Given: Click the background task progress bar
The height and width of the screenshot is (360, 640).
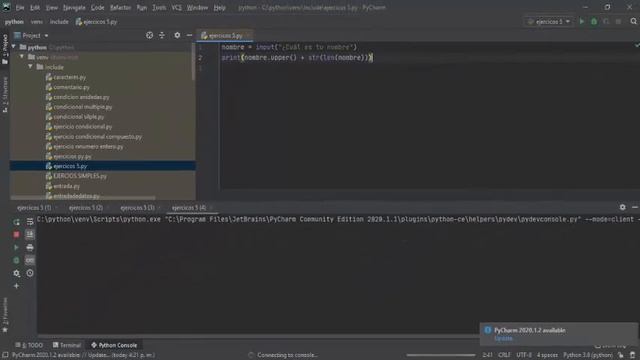Looking at the screenshot, I should pyautogui.click(x=441, y=355).
